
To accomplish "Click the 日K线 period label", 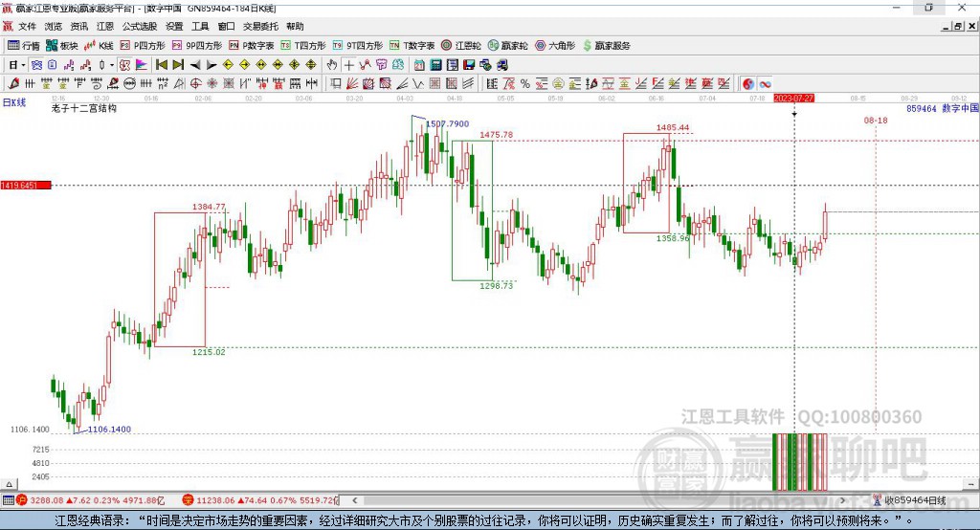I will [x=14, y=102].
